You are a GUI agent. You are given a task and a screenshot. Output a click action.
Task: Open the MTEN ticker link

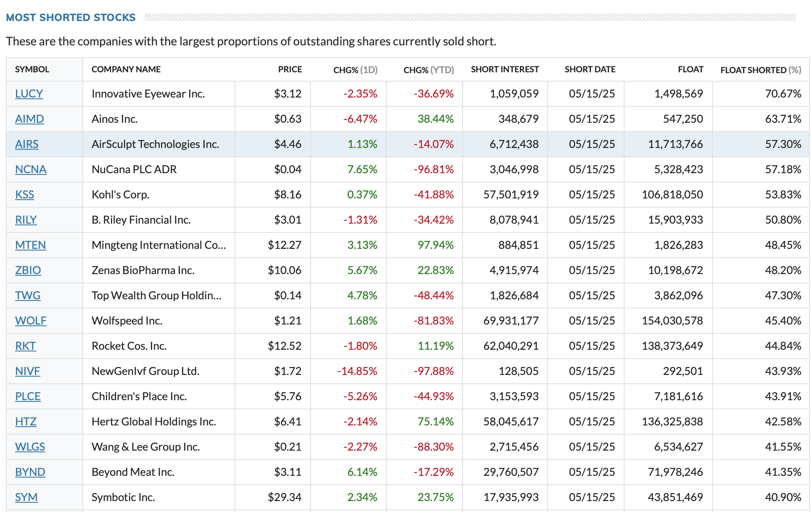[x=30, y=245]
